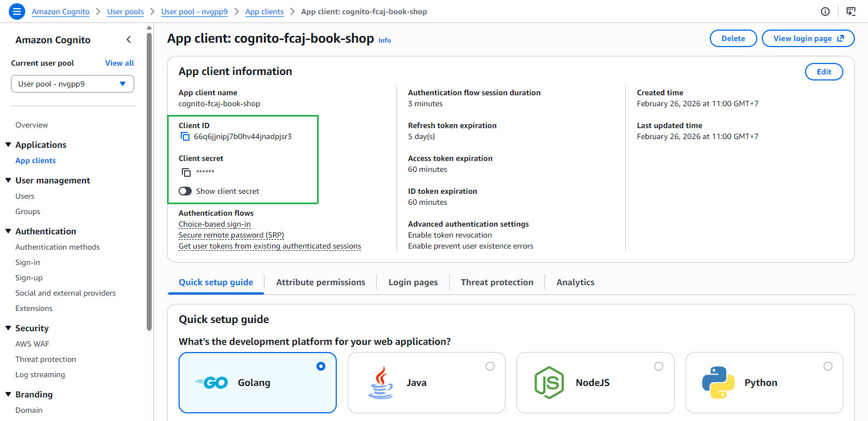Select App clients in sidebar

coord(36,160)
